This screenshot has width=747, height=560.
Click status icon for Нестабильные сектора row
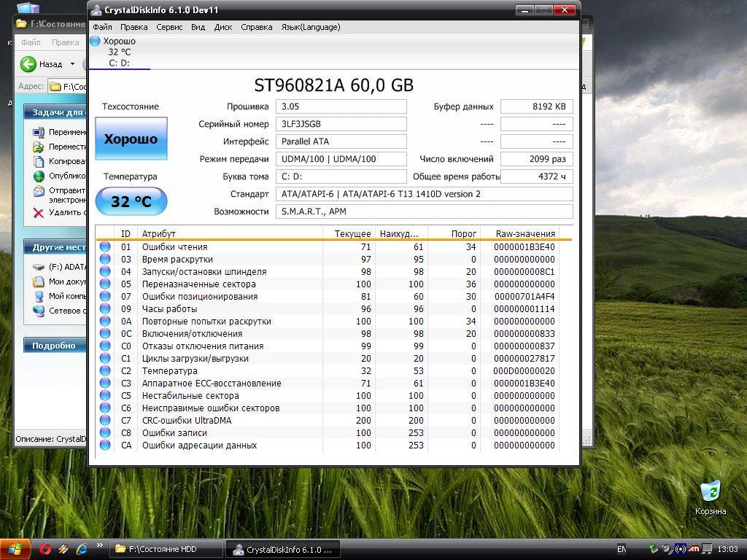click(105, 395)
